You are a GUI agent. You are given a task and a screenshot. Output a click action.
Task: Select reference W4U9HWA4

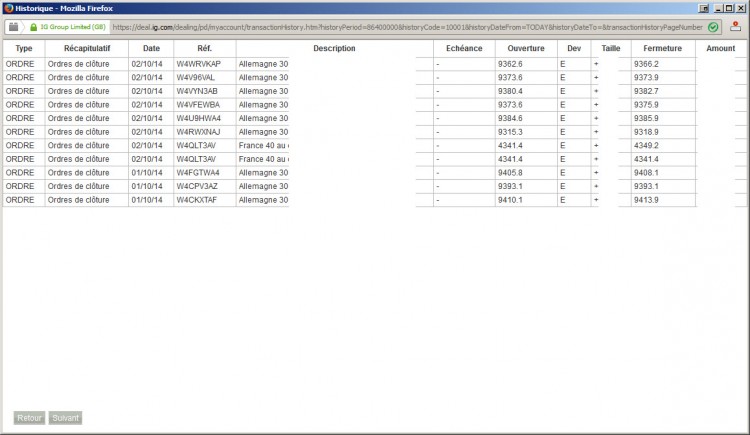point(199,118)
